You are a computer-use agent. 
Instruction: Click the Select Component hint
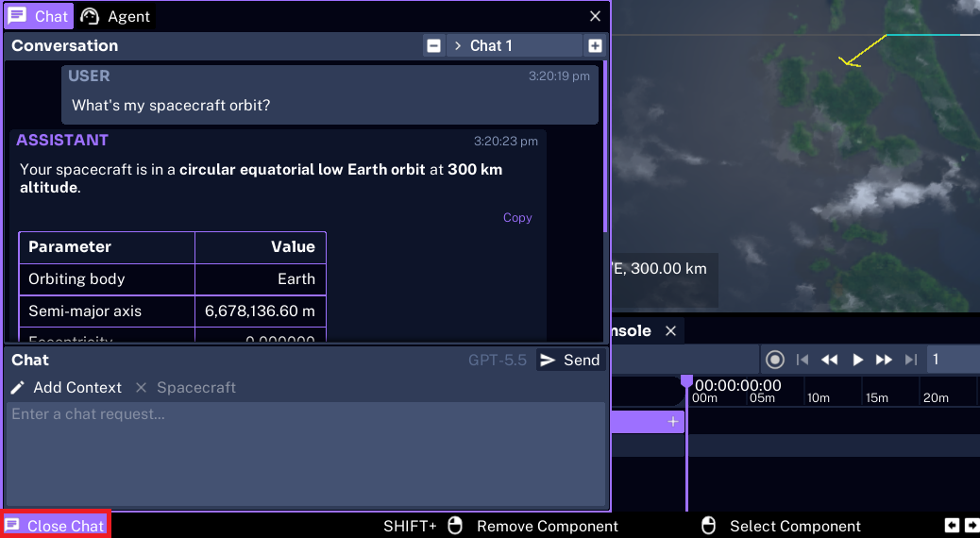coord(795,526)
